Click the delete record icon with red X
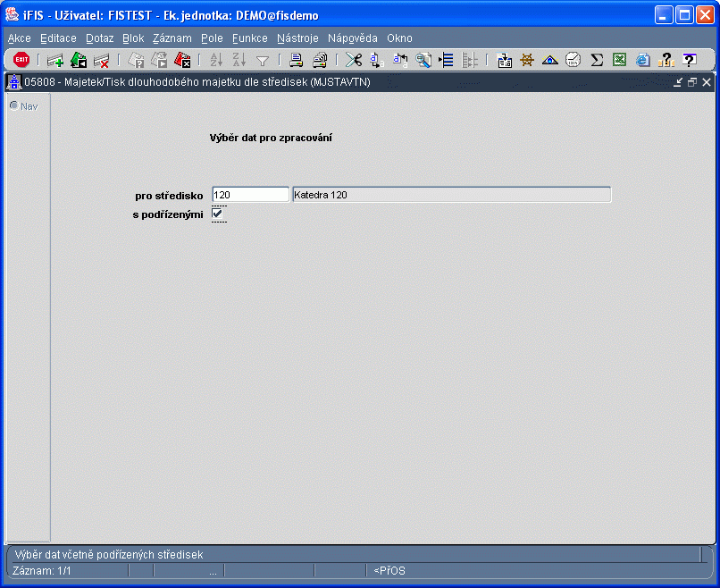 click(102, 60)
